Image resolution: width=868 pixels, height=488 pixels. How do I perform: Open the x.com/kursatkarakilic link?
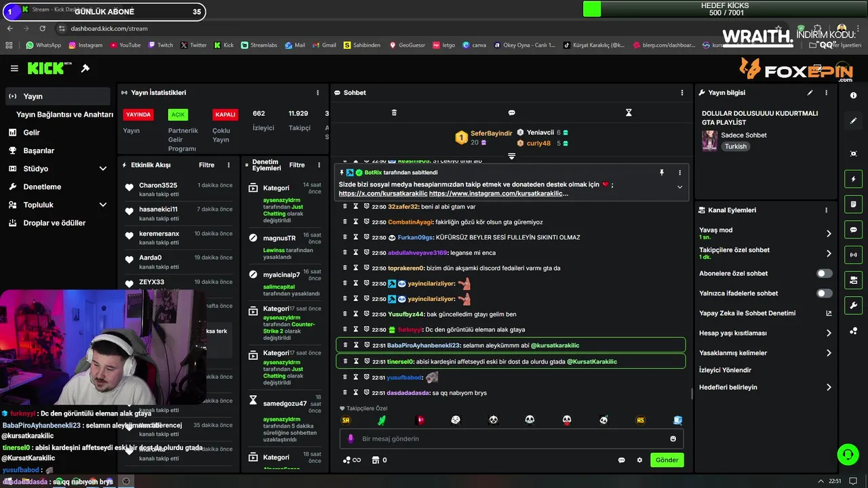point(382,194)
